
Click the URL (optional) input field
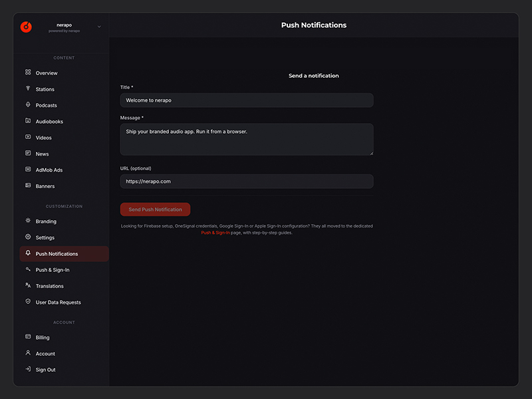point(247,182)
